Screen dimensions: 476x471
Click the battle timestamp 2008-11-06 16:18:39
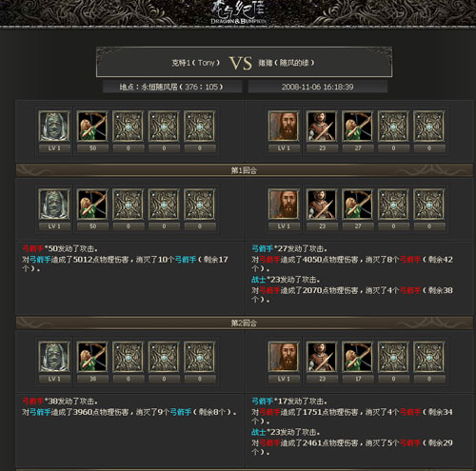pos(317,87)
